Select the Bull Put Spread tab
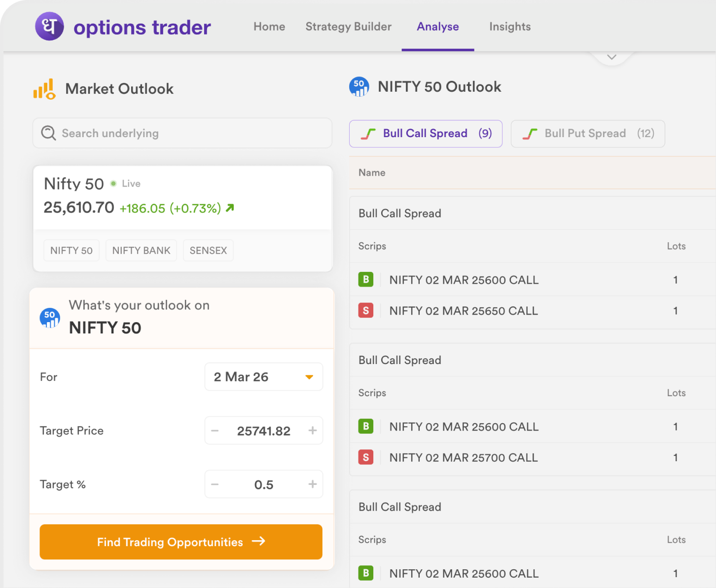 coord(587,134)
